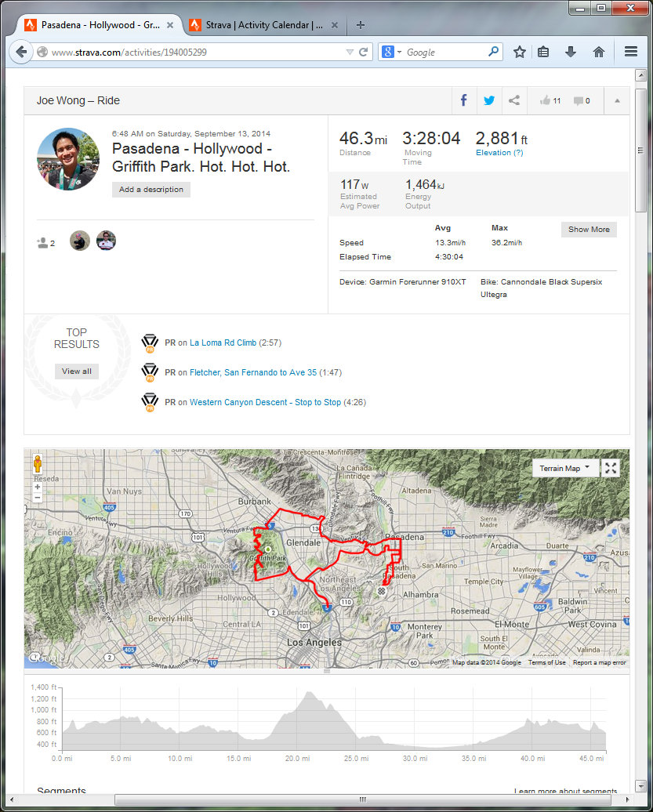Zoom in on the map
The width and height of the screenshot is (653, 812).
coord(37,487)
